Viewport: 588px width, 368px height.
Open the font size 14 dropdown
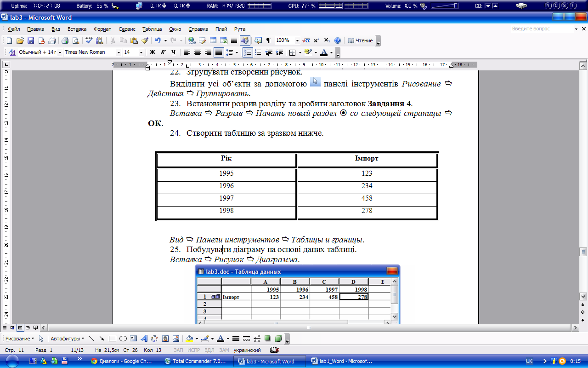click(141, 52)
